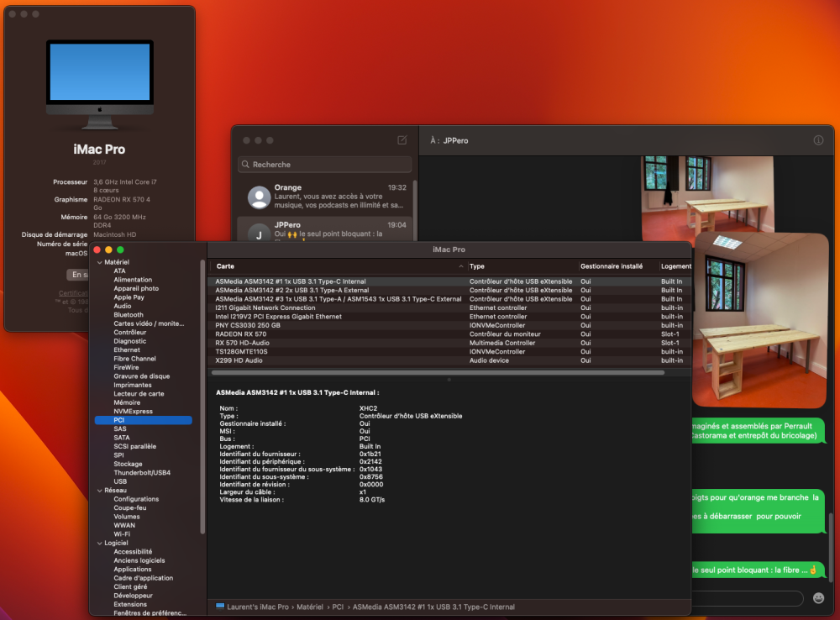The height and width of the screenshot is (620, 840).
Task: Click the iMac Pro illustration in About This Mac
Action: 100,84
